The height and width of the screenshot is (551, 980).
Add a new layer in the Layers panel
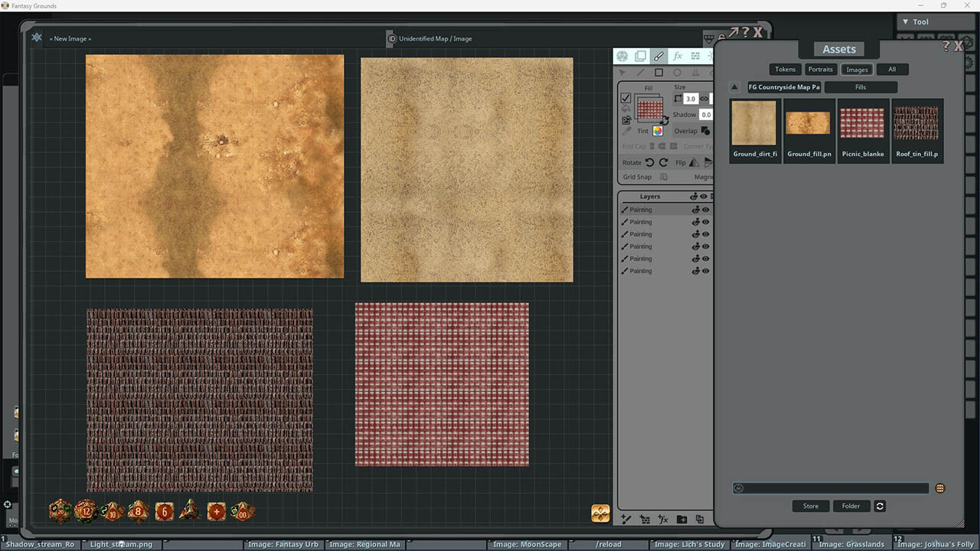[x=626, y=519]
